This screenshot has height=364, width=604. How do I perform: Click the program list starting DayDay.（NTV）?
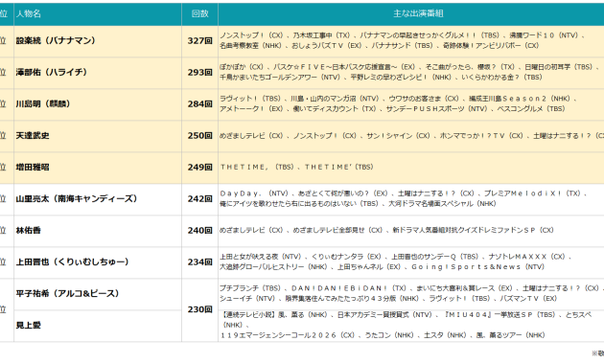point(411,199)
